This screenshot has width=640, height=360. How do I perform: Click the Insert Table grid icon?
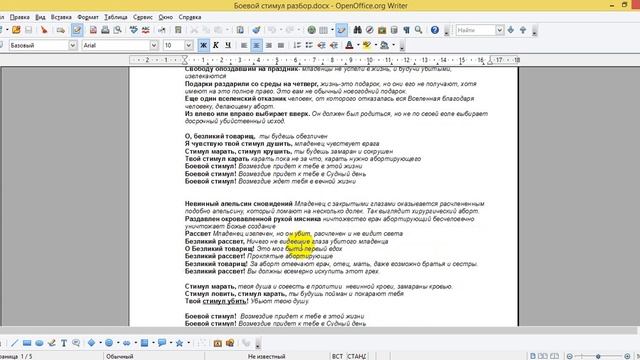[323, 30]
